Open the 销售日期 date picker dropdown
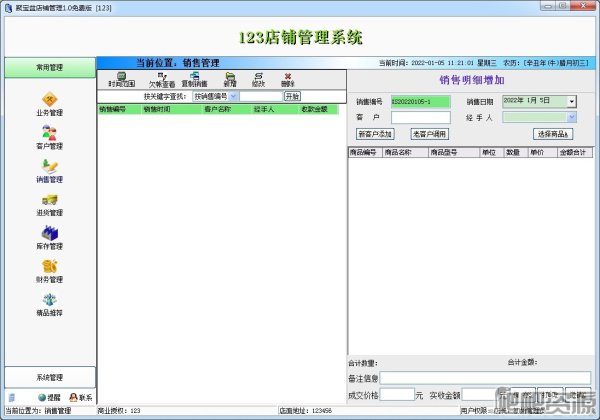 [x=572, y=101]
